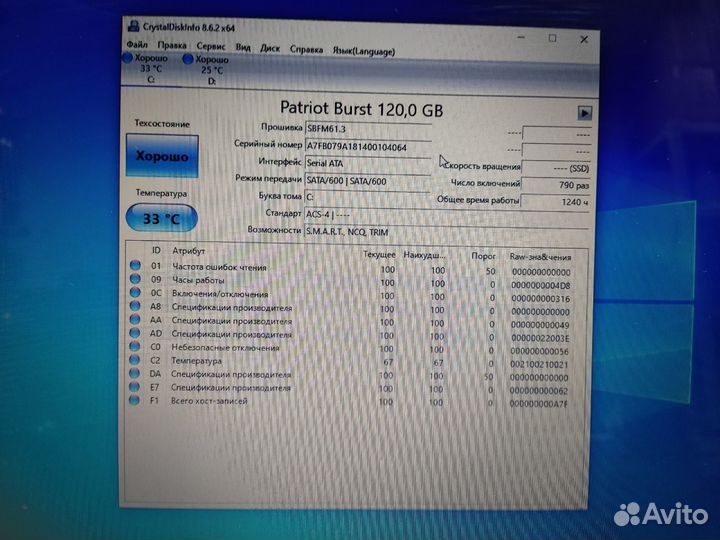Click the serial number field A7FB079A181400104064
The width and height of the screenshot is (720, 540).
pos(368,146)
